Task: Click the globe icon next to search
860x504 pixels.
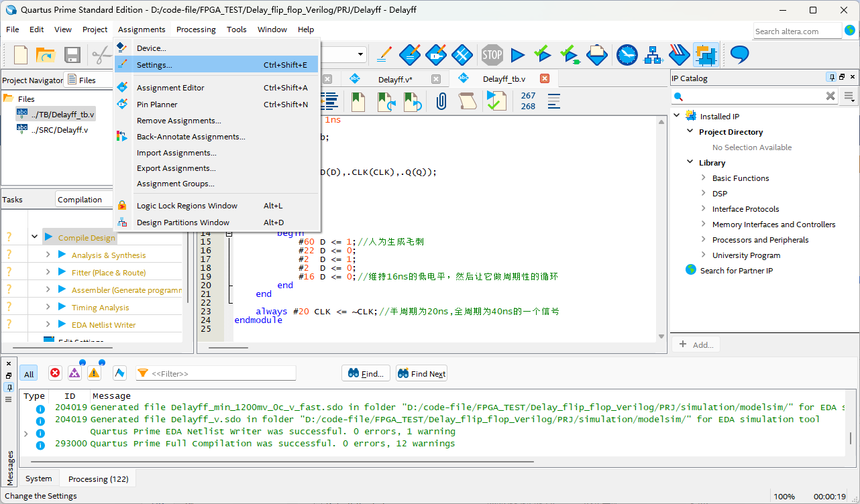Action: pos(850,31)
